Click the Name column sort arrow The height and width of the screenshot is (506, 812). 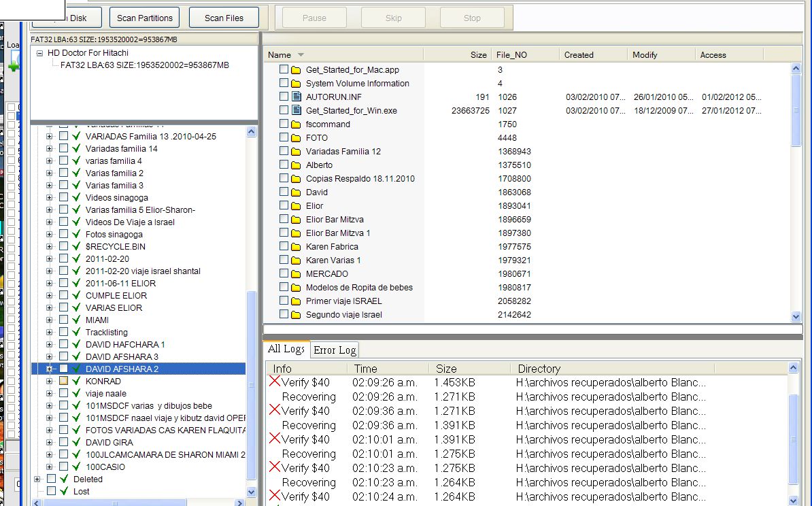[x=301, y=55]
